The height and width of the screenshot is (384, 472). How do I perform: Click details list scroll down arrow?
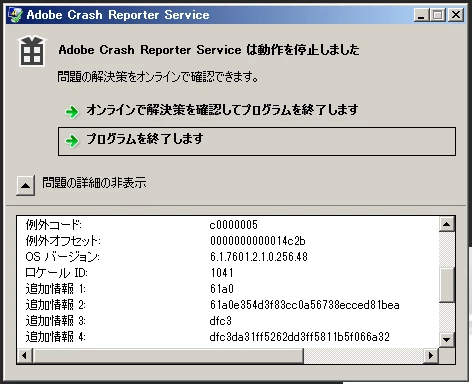446,340
